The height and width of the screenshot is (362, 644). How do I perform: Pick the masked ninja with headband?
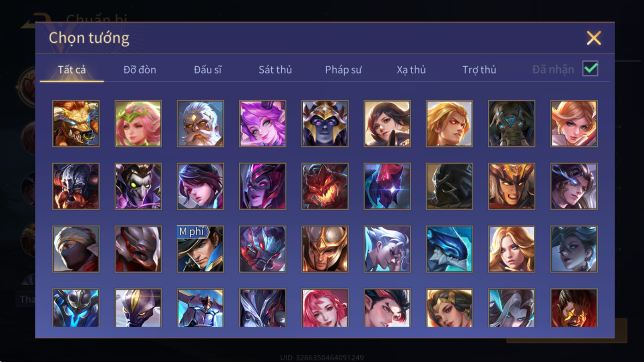[x=76, y=249]
